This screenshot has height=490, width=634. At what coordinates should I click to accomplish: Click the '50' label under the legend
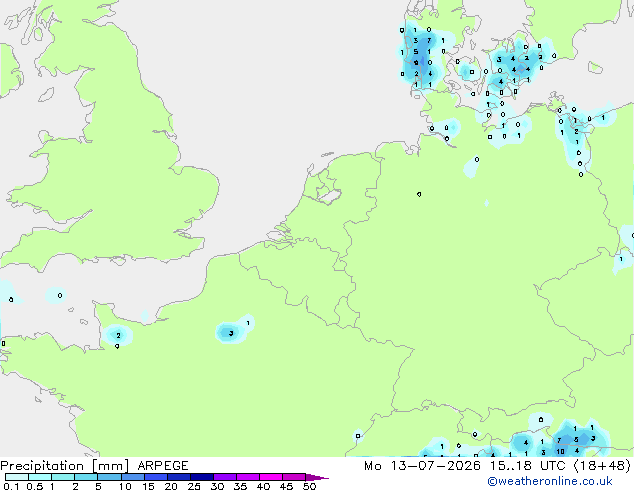(309, 486)
